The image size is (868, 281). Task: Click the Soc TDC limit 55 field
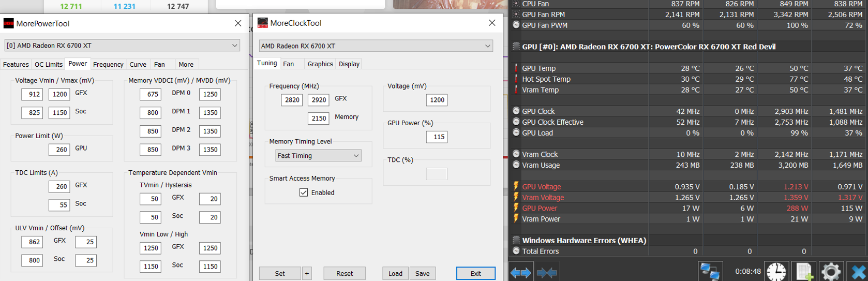tap(59, 205)
